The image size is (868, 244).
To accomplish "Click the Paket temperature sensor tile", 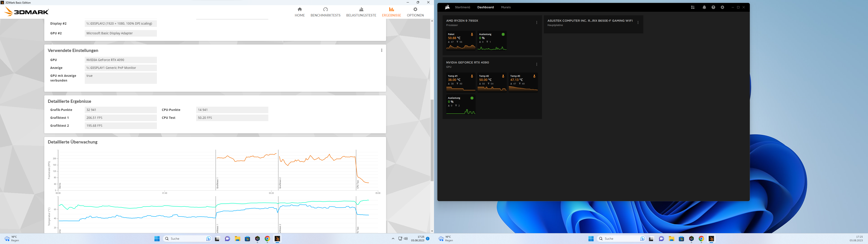I will tap(460, 41).
